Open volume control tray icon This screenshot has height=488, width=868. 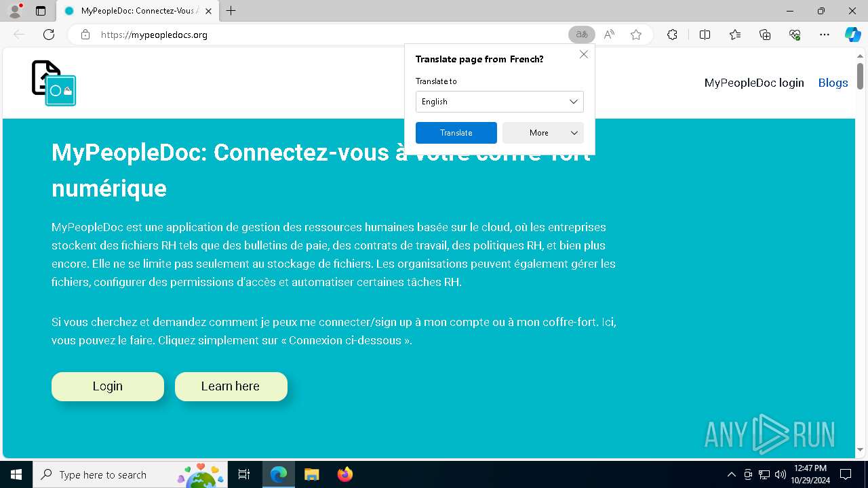click(x=780, y=474)
